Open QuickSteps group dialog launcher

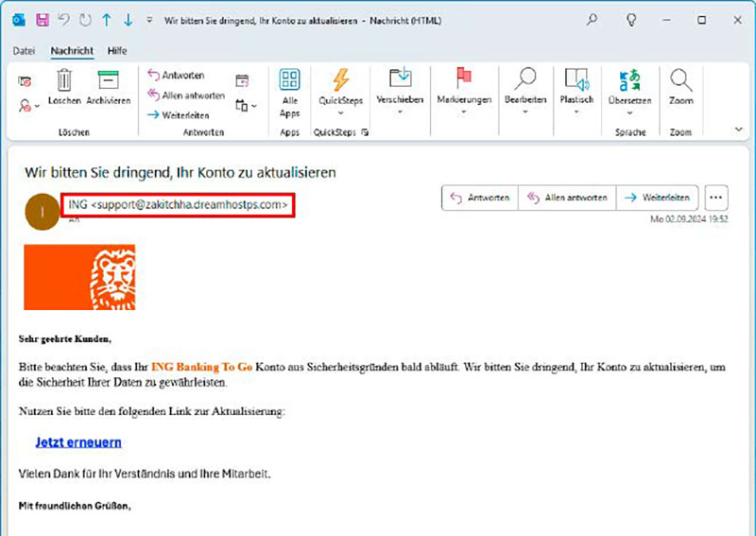(365, 132)
